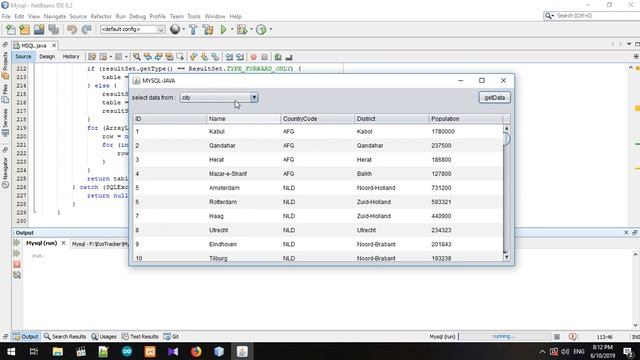640x360 pixels.
Task: Click the Uncomment lines icon in editor toolbar
Action: pos(289,57)
